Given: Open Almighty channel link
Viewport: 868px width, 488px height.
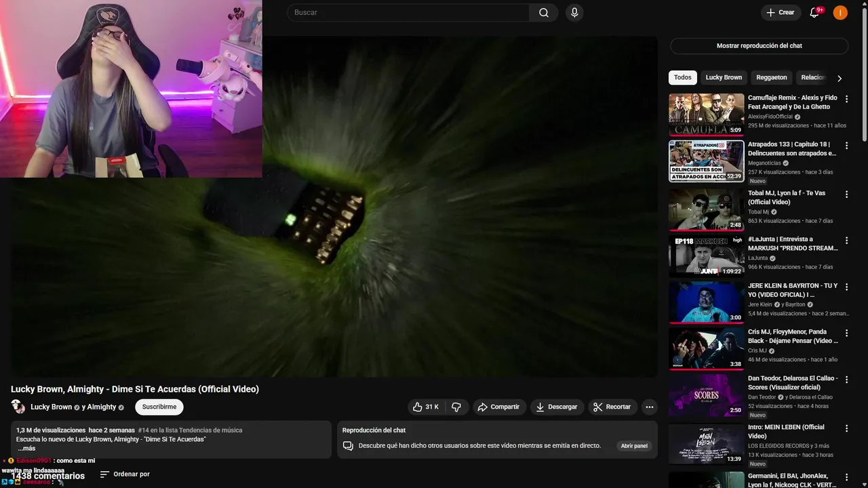Looking at the screenshot, I should pyautogui.click(x=102, y=407).
